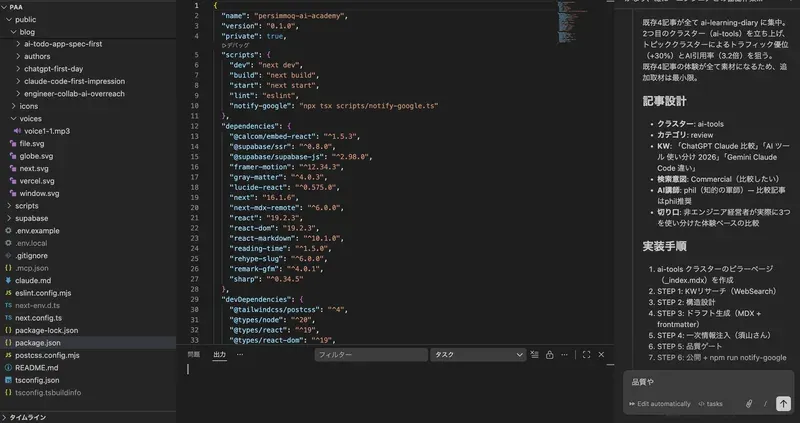Click the SVG icon beside next.svg

click(13, 168)
